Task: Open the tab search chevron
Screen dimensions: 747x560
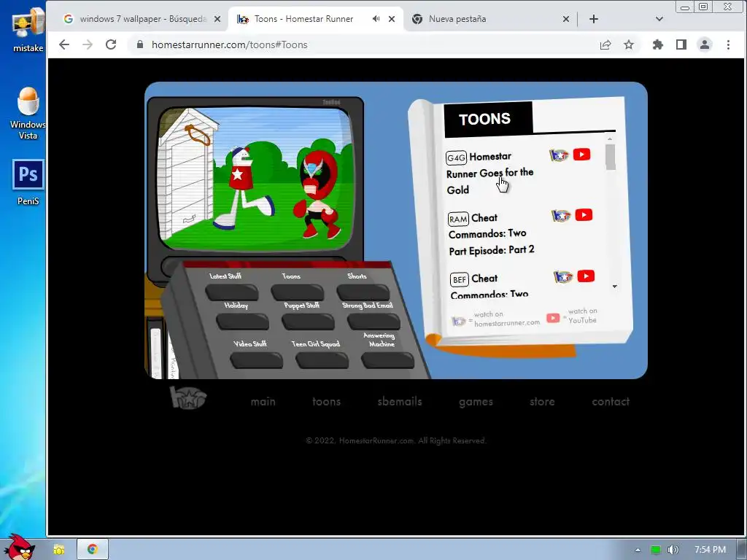Action: coord(659,19)
